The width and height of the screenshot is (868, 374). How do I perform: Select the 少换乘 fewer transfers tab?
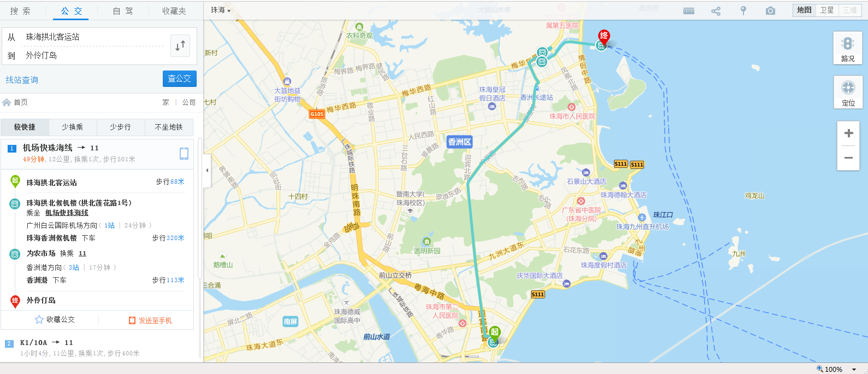(73, 127)
